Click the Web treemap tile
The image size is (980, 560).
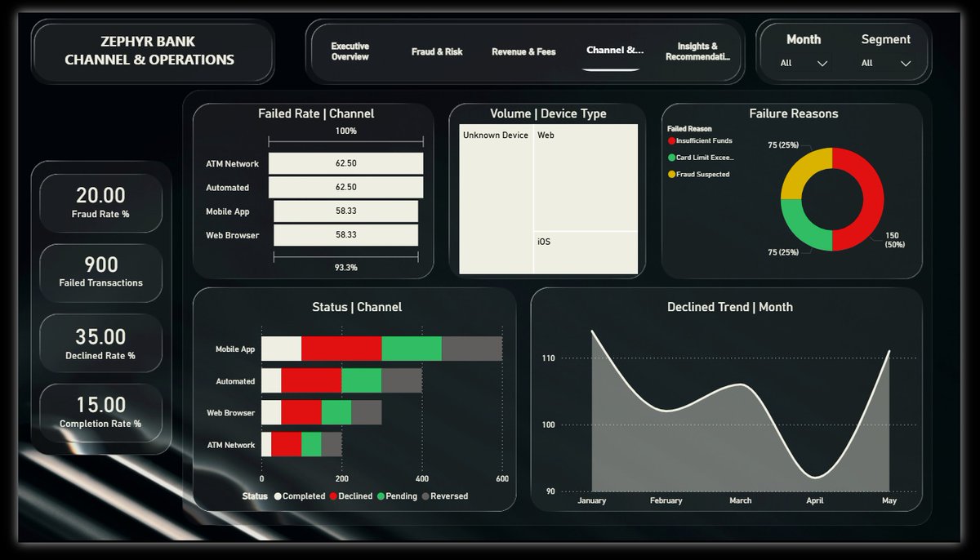point(586,178)
